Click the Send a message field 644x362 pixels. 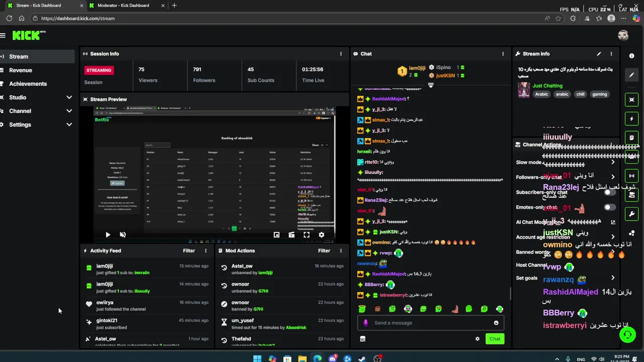coord(430,323)
